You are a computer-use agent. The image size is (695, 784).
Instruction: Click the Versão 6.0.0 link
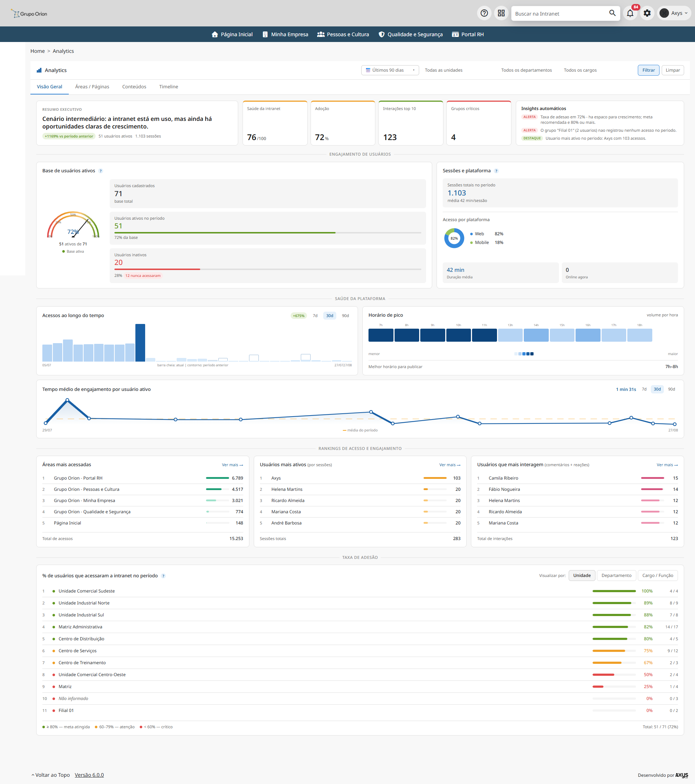(89, 775)
